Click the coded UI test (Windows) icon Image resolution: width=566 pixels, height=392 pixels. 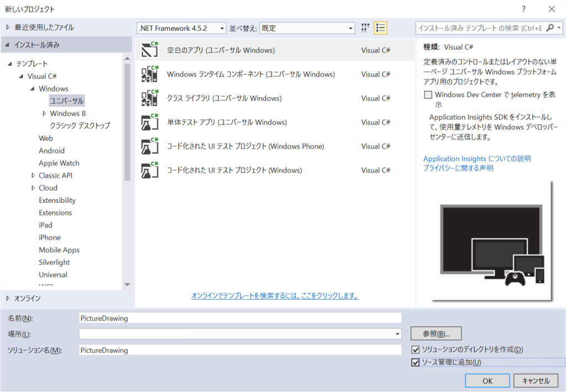[x=150, y=170]
